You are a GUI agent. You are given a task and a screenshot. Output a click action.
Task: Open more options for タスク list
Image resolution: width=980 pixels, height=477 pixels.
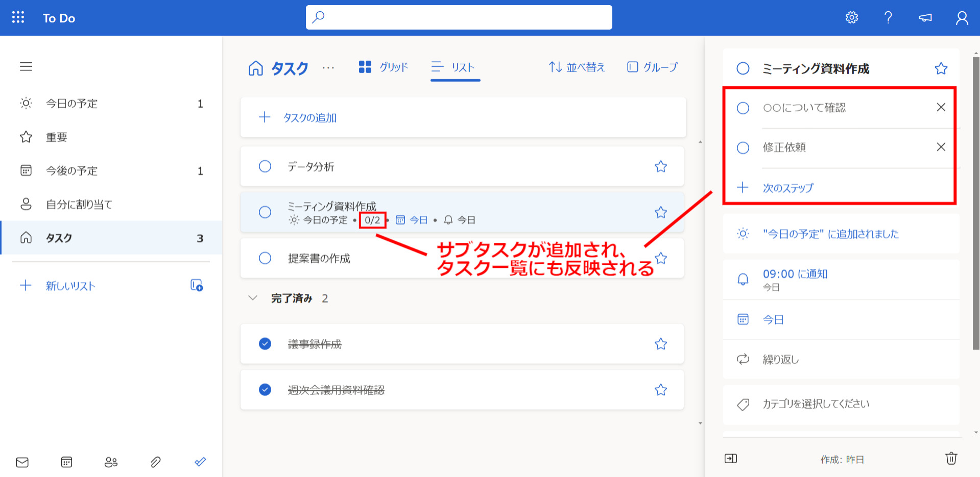tap(328, 68)
